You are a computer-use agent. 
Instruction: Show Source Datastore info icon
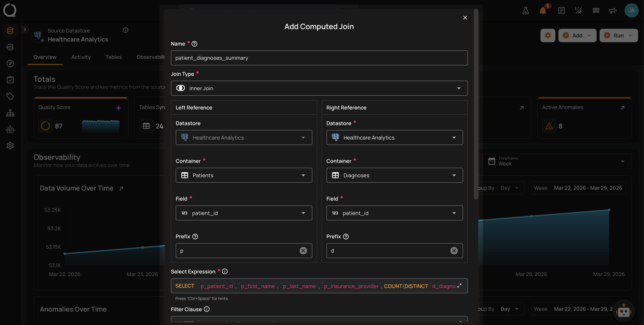126,30
